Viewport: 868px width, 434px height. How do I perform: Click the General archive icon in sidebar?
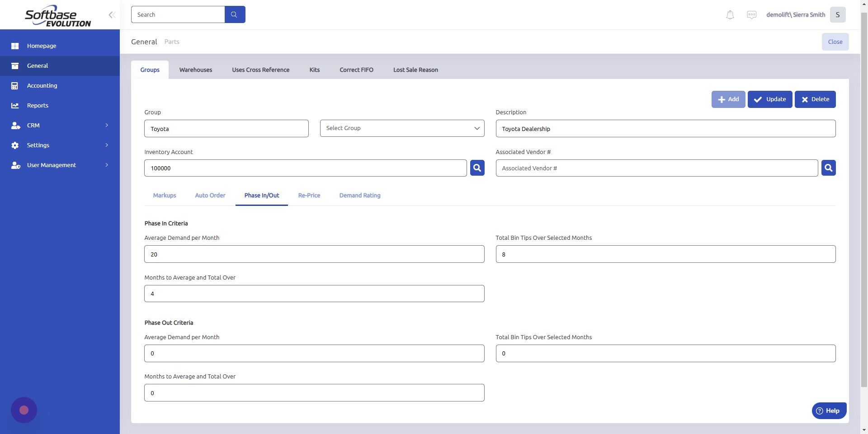click(15, 66)
